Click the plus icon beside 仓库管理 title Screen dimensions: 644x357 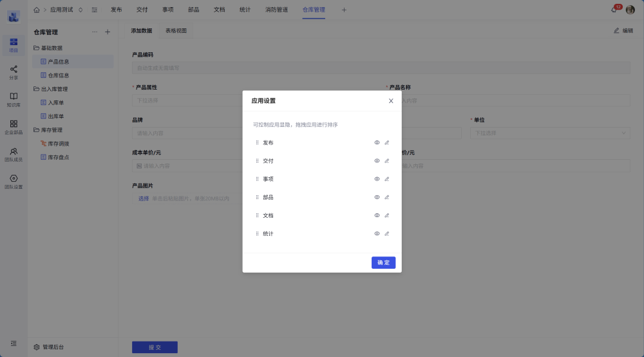[108, 32]
